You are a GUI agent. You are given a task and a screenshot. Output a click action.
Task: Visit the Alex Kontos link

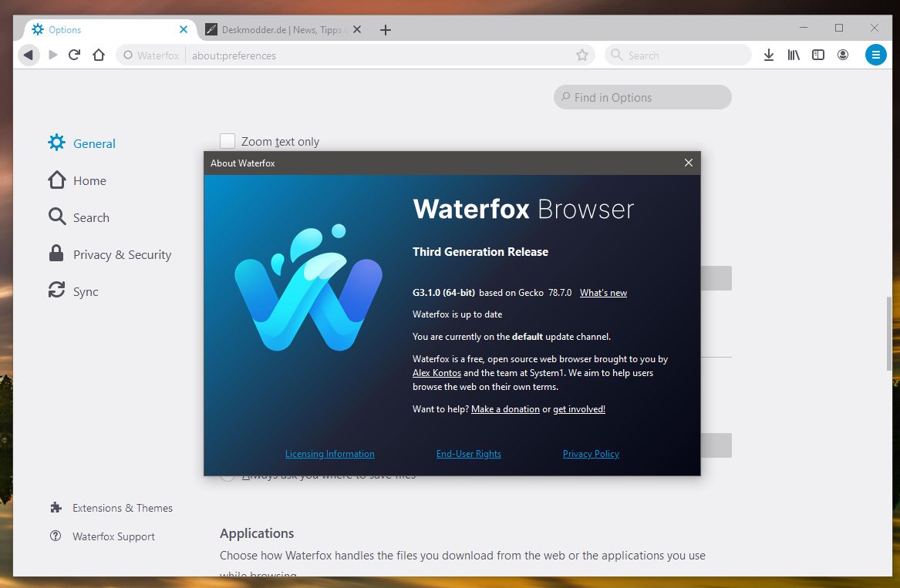tap(437, 373)
